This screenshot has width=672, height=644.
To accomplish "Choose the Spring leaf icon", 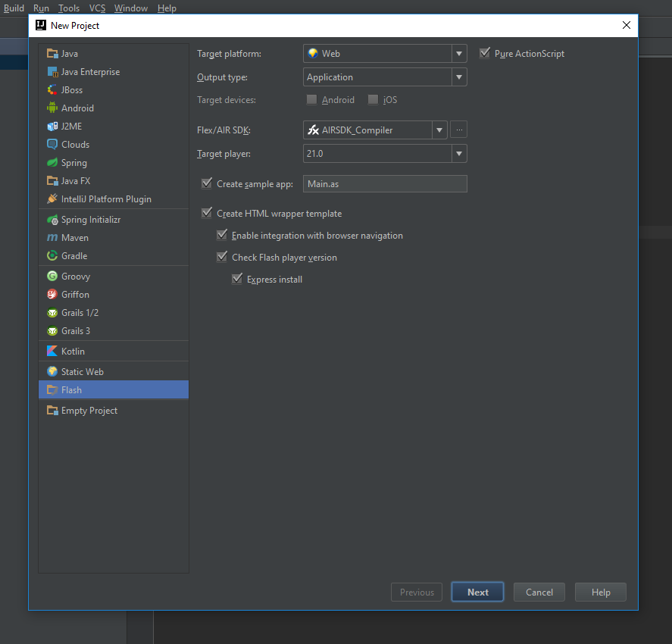I will tap(52, 163).
